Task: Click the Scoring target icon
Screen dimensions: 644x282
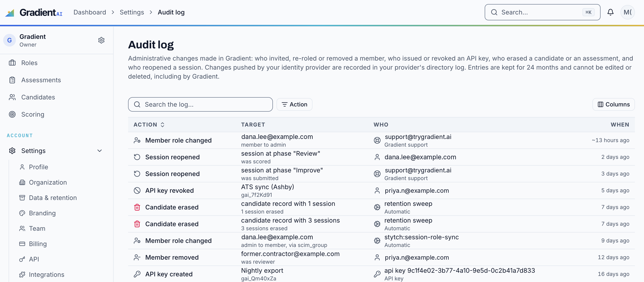Action: click(x=12, y=114)
